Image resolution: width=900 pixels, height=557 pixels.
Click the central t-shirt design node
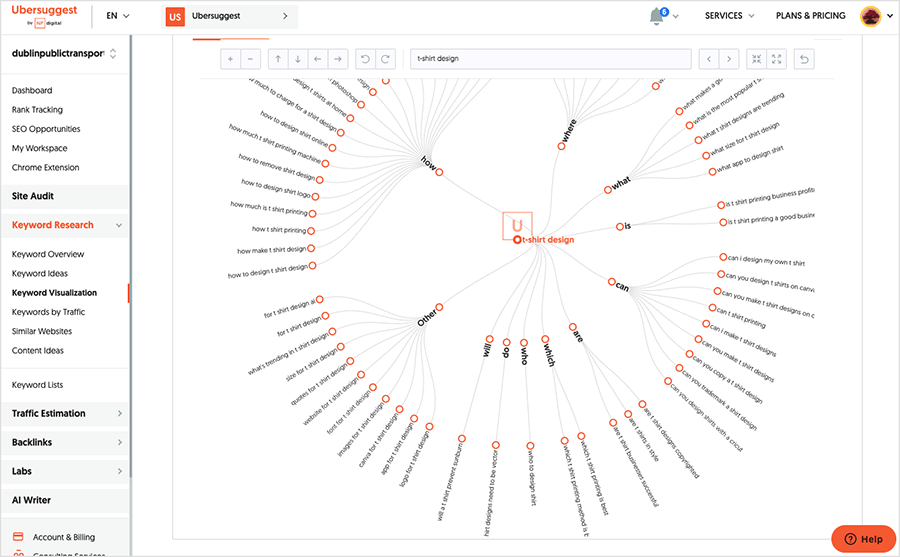coord(517,240)
